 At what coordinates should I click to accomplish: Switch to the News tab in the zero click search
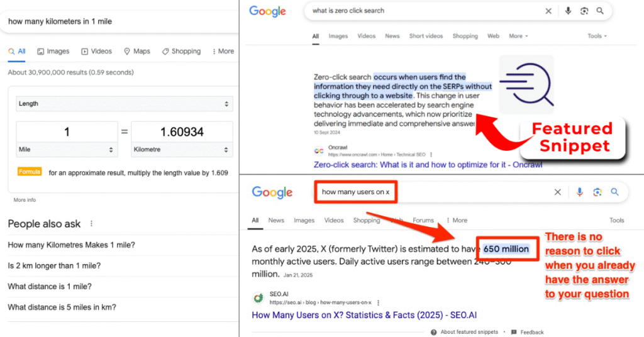(392, 36)
